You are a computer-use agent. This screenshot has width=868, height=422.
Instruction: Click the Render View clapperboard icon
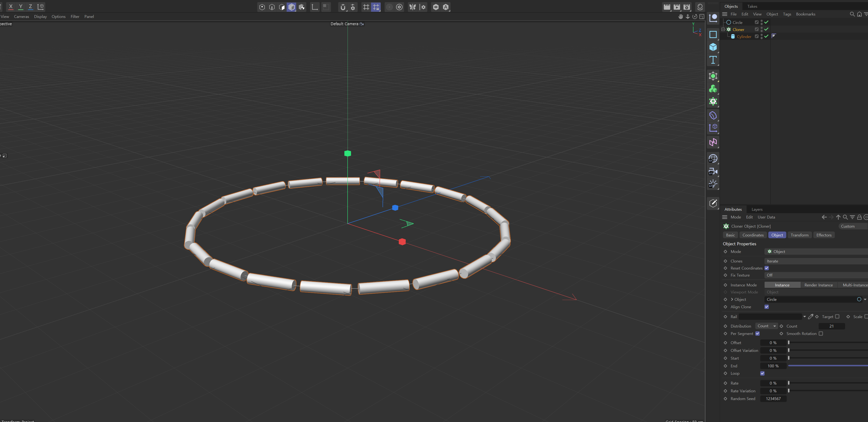pyautogui.click(x=667, y=7)
